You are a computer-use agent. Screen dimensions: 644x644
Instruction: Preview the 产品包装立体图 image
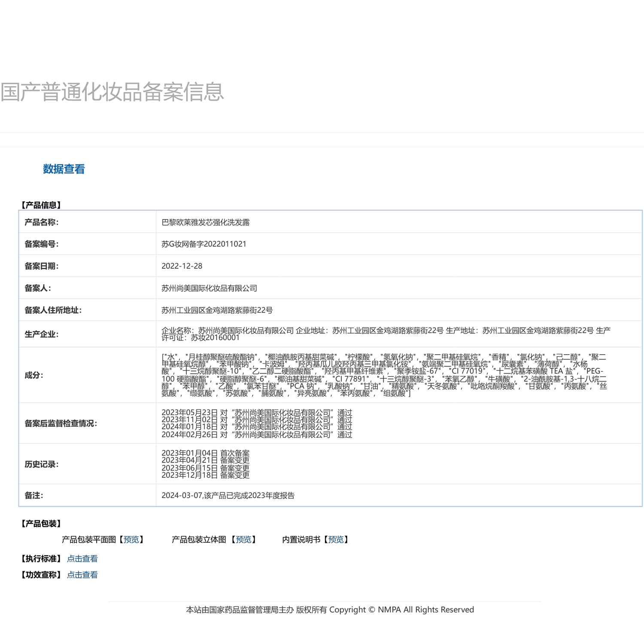[x=244, y=540]
